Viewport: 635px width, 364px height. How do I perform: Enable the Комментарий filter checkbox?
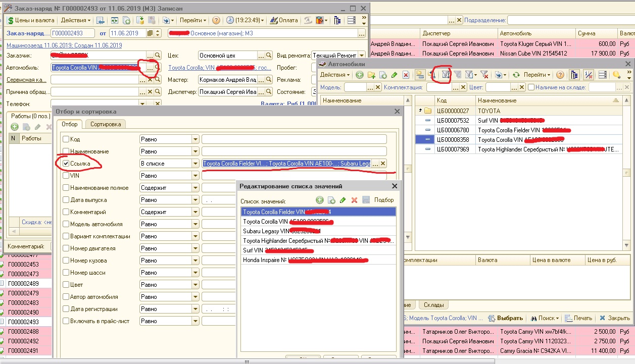[66, 212]
